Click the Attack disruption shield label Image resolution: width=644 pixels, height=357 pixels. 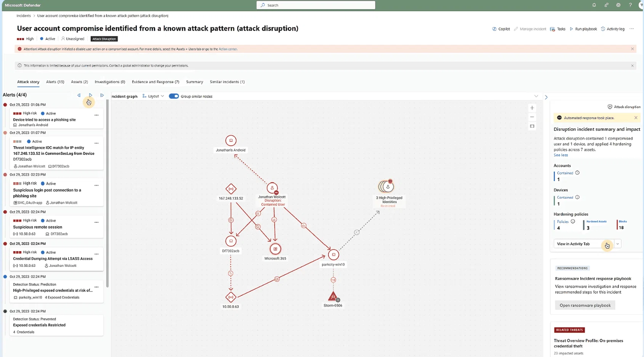click(624, 107)
